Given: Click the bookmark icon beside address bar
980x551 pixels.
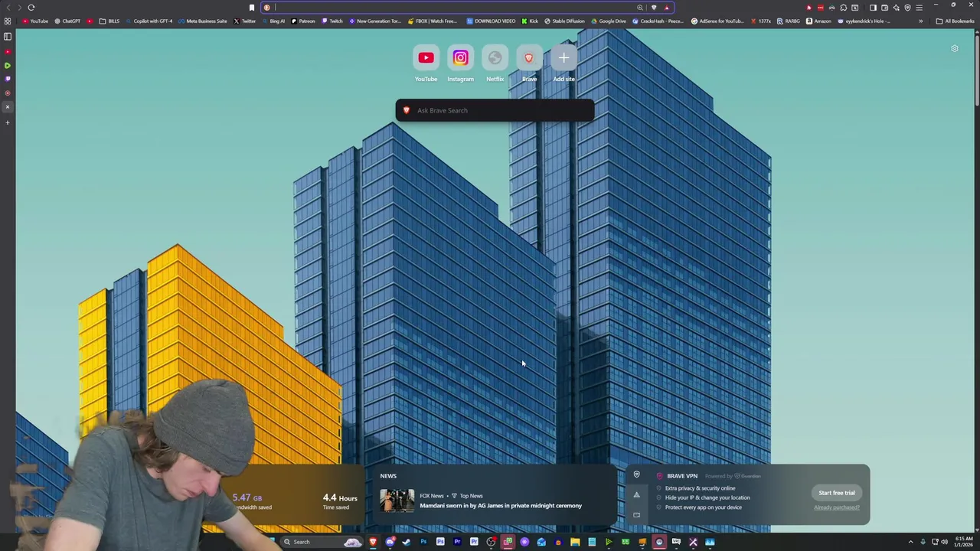Looking at the screenshot, I should pyautogui.click(x=251, y=8).
